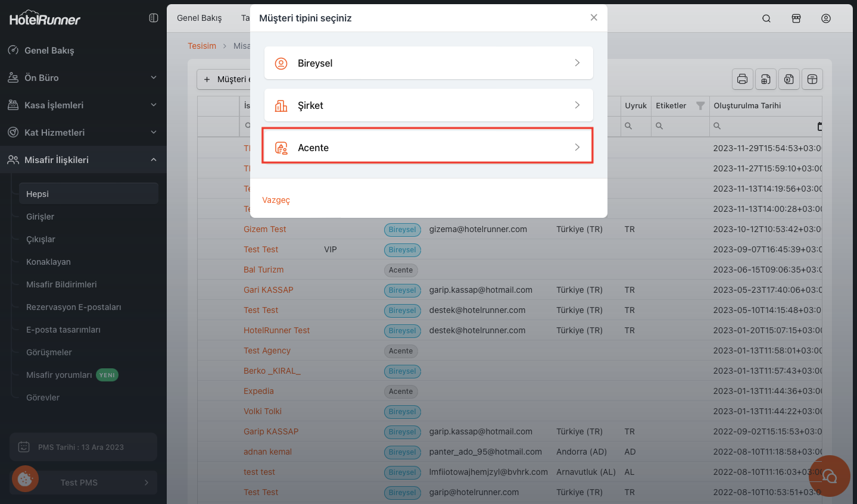The width and height of the screenshot is (857, 504).
Task: Click the print icon in the toolbar
Action: pos(742,79)
